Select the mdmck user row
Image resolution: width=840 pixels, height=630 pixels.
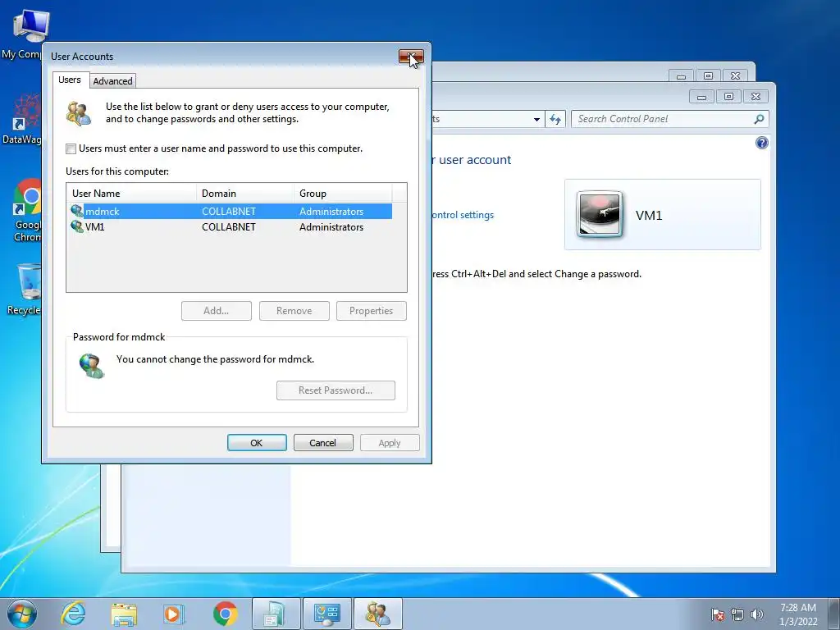231,211
